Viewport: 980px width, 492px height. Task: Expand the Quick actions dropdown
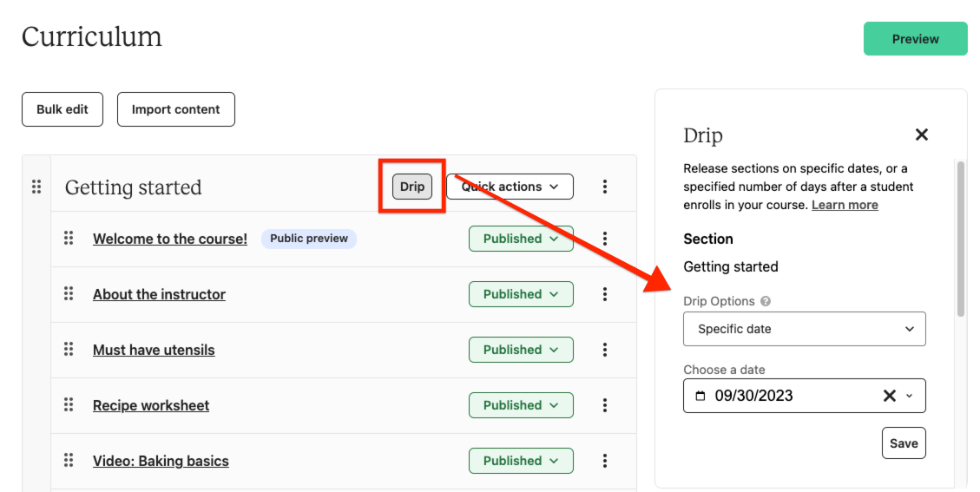coord(510,187)
